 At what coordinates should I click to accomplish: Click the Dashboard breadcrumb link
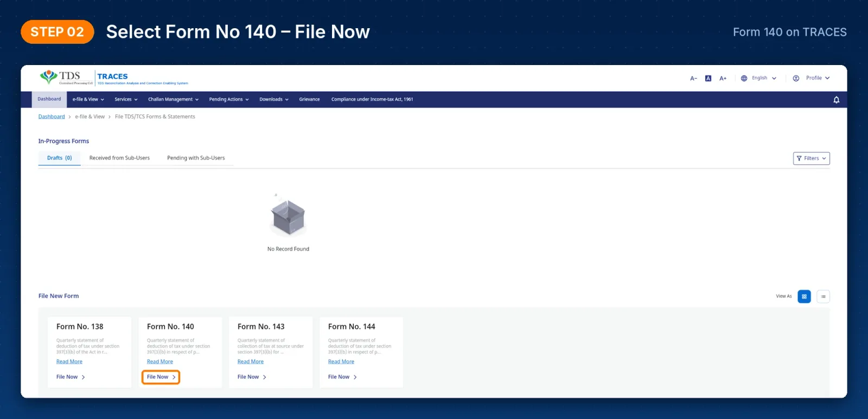pos(52,117)
